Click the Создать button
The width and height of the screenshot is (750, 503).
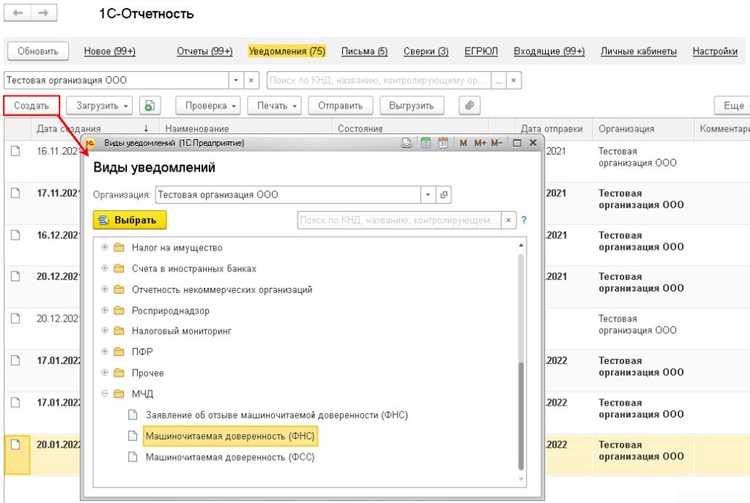click(32, 106)
